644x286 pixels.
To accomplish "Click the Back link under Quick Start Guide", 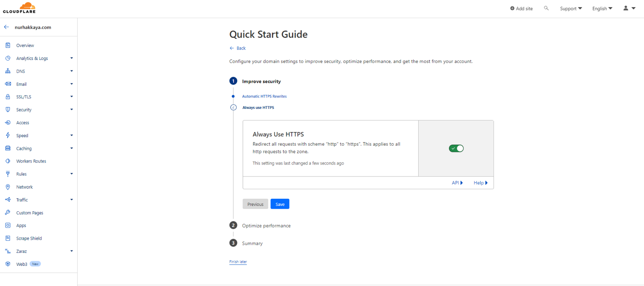I will tap(238, 48).
